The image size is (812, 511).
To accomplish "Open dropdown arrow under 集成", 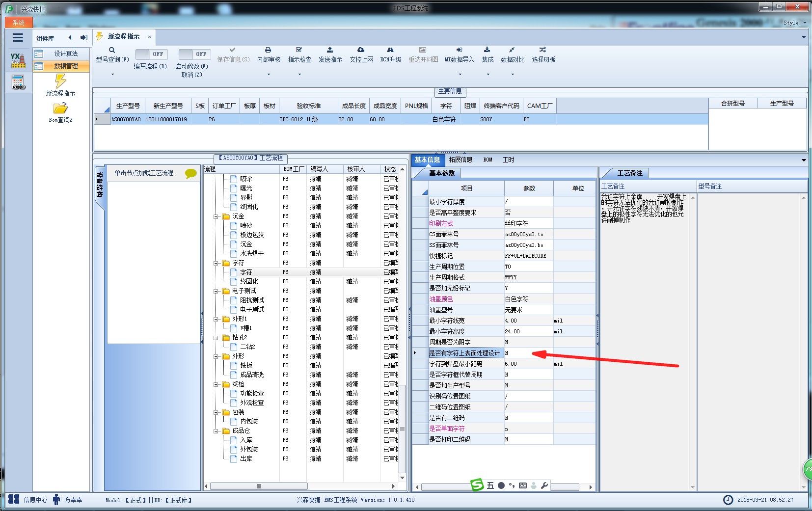I will (x=488, y=75).
